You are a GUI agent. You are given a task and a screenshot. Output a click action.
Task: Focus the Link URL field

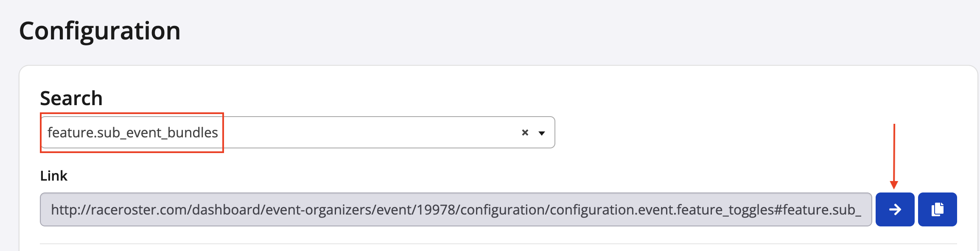point(456,209)
